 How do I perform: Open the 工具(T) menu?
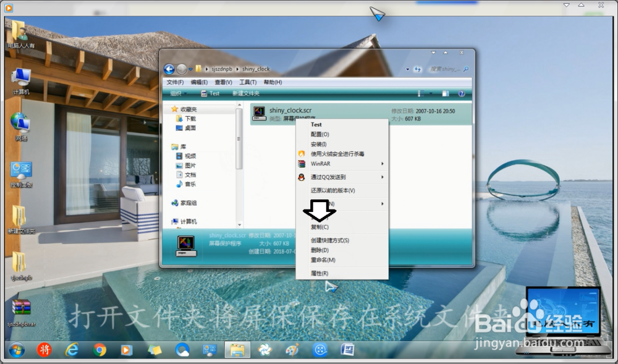pos(248,82)
